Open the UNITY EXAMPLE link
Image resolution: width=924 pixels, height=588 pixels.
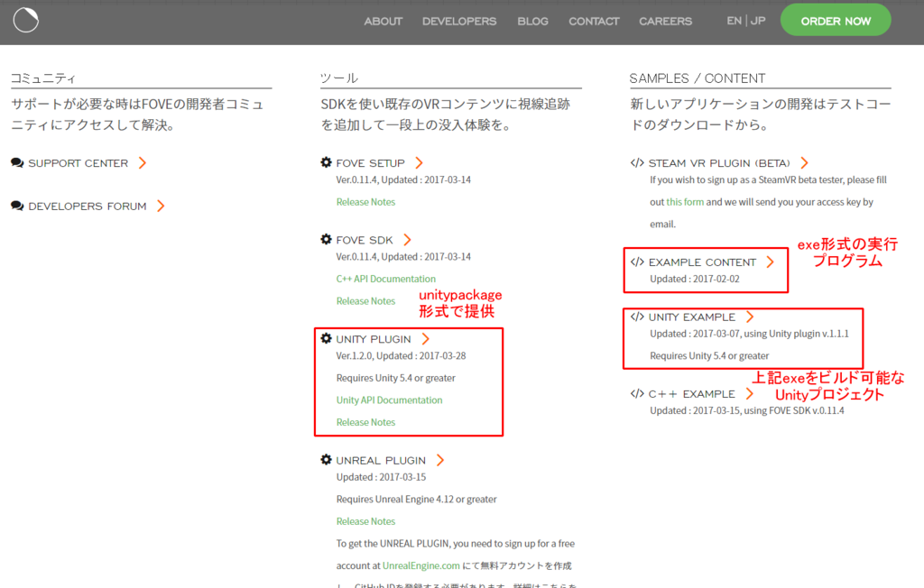pos(692,317)
